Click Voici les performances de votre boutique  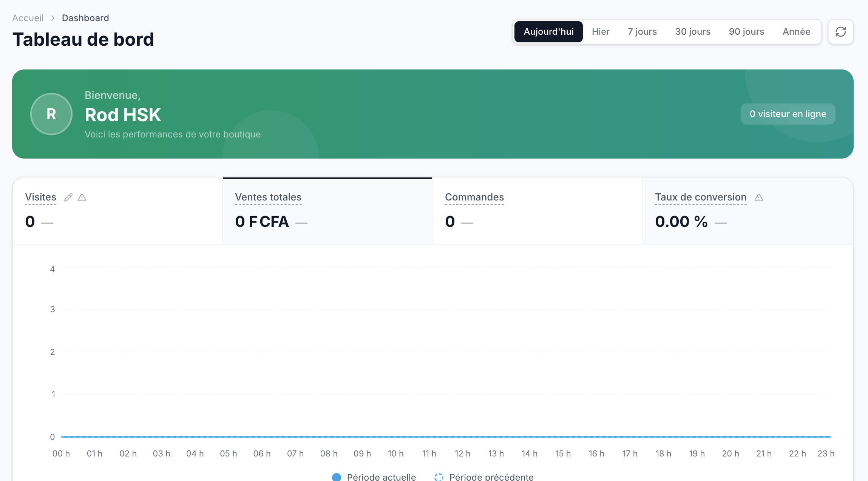pos(173,134)
